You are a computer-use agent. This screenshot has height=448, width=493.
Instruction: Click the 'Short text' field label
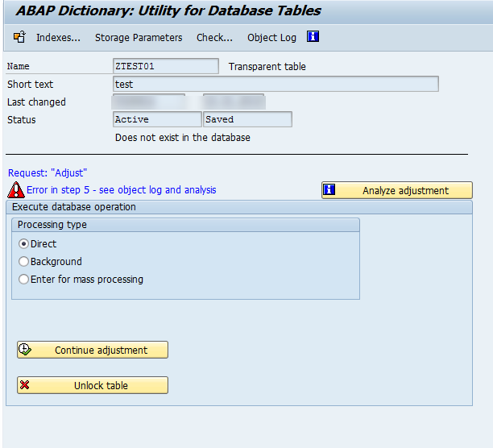[30, 85]
